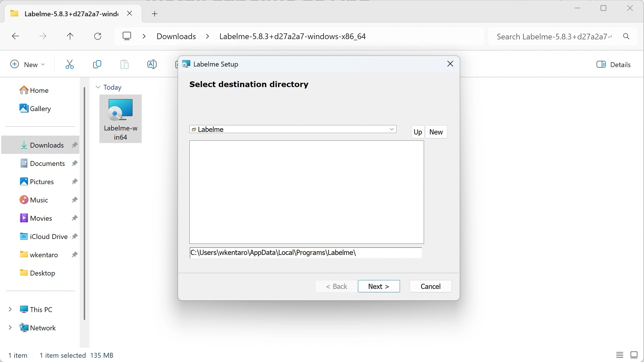Edit the destination path input field
The height and width of the screenshot is (362, 644).
tap(306, 253)
